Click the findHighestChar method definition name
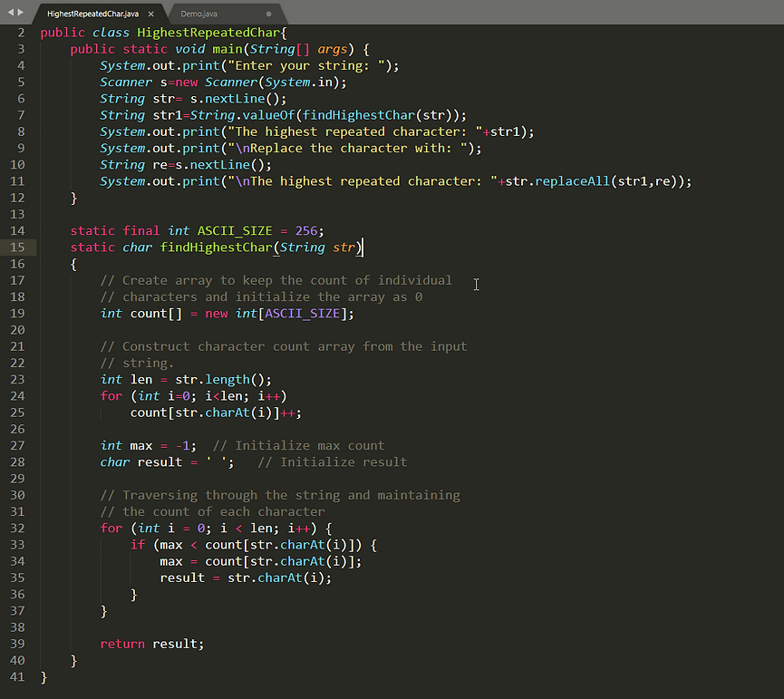The height and width of the screenshot is (699, 784). (216, 247)
